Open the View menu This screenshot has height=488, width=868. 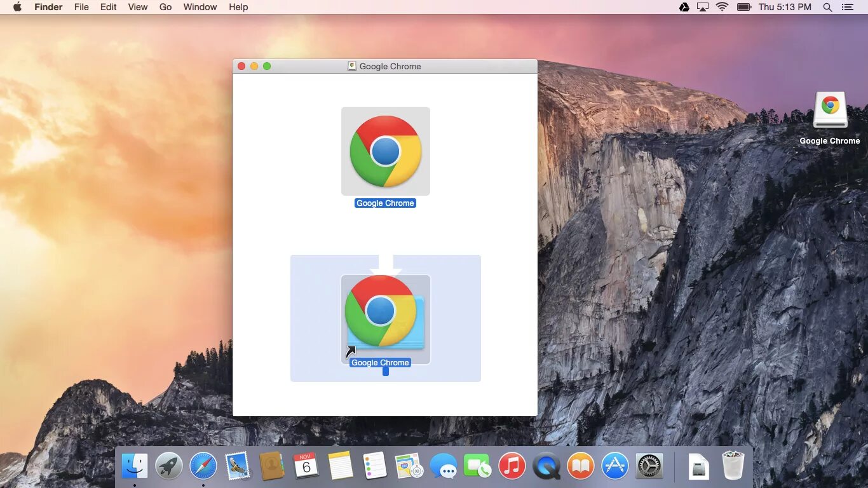point(138,7)
